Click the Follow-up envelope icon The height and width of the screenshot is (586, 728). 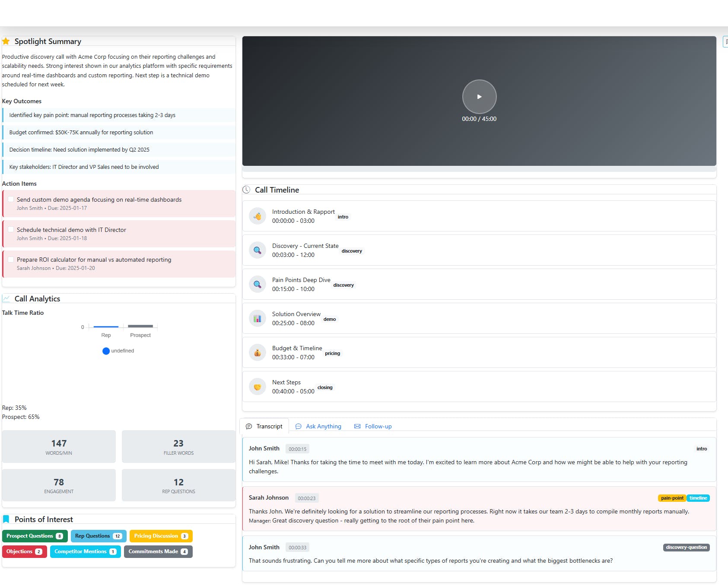(357, 426)
